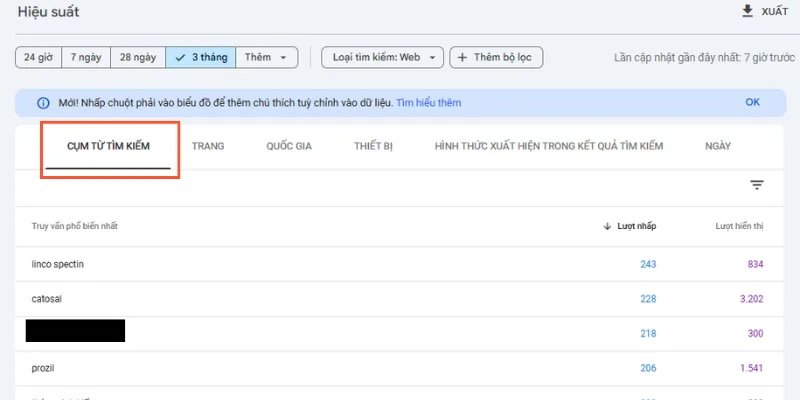Screen dimensions: 800x400
Task: Select the prozil query row
Action: [x=399, y=368]
